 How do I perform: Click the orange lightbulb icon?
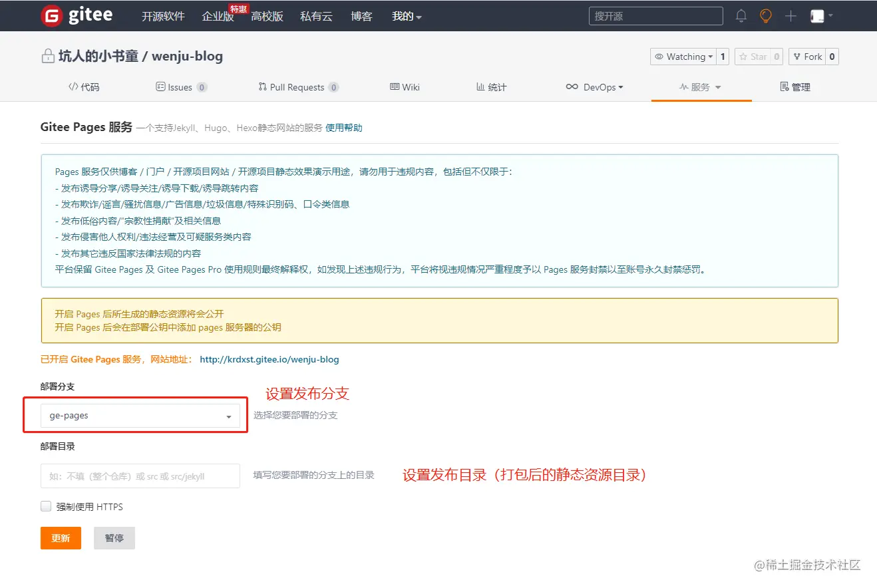tap(766, 16)
